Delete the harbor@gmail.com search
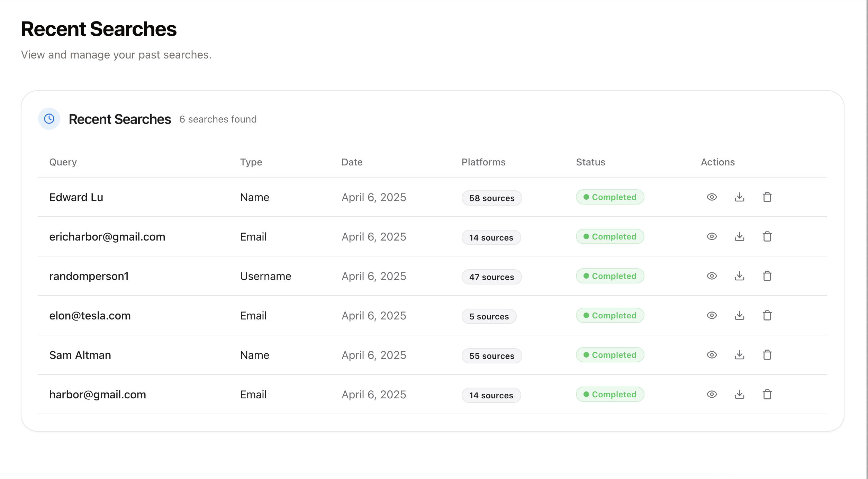 (x=767, y=395)
